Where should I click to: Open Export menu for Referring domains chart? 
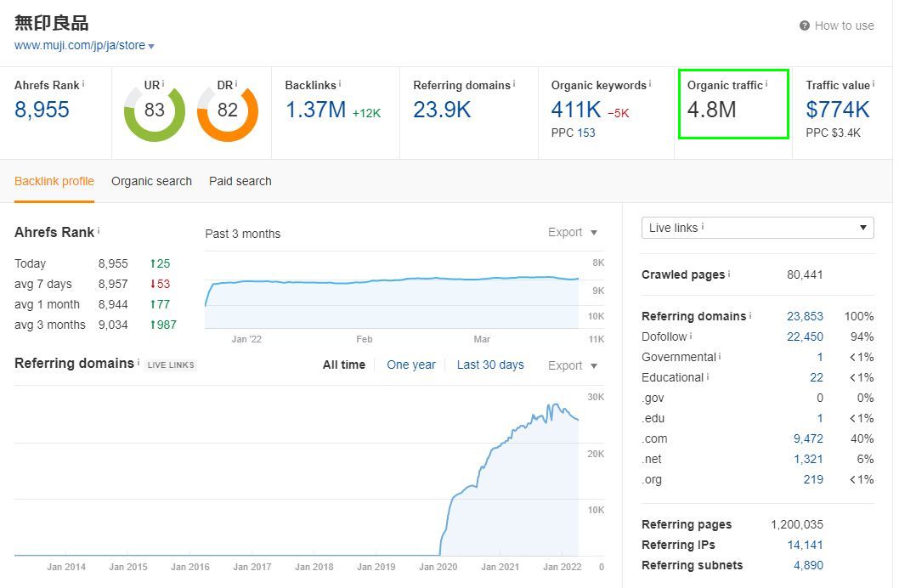click(x=572, y=365)
